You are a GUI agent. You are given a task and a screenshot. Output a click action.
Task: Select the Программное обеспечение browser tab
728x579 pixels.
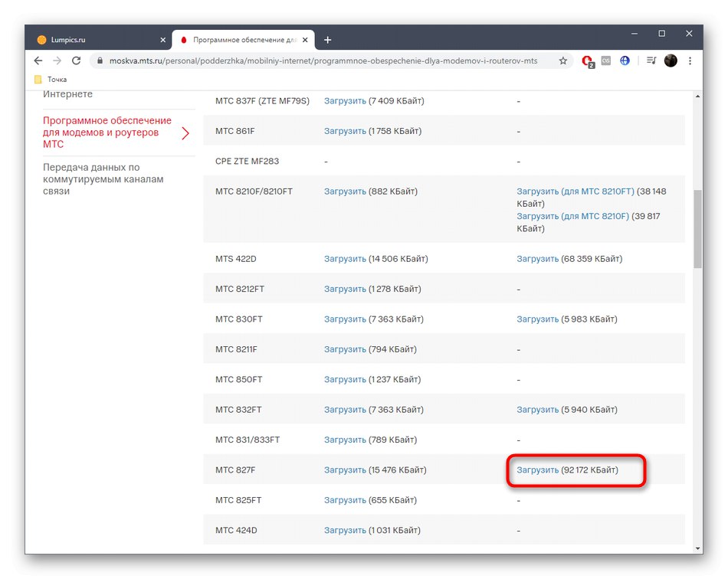tap(243, 40)
